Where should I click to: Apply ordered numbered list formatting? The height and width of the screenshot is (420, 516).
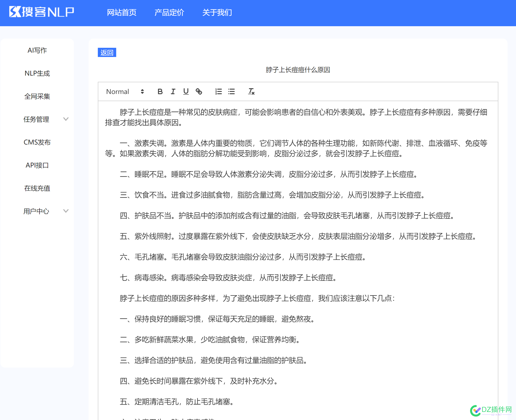(x=218, y=92)
